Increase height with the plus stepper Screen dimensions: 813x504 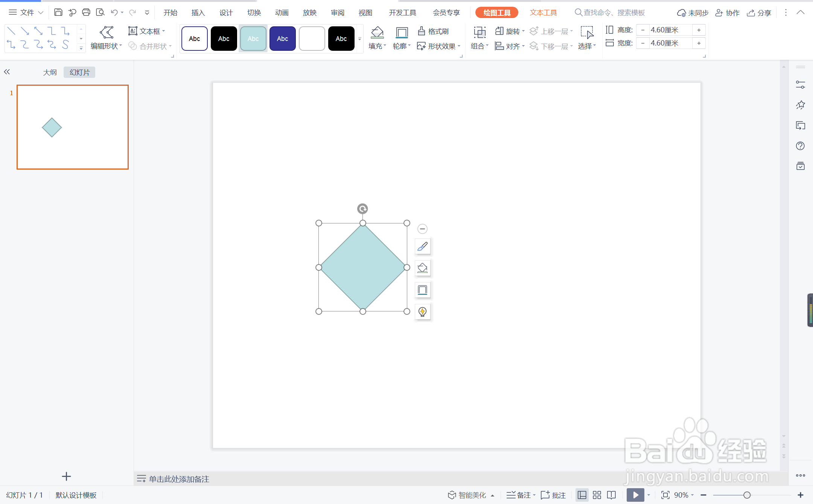pyautogui.click(x=699, y=30)
